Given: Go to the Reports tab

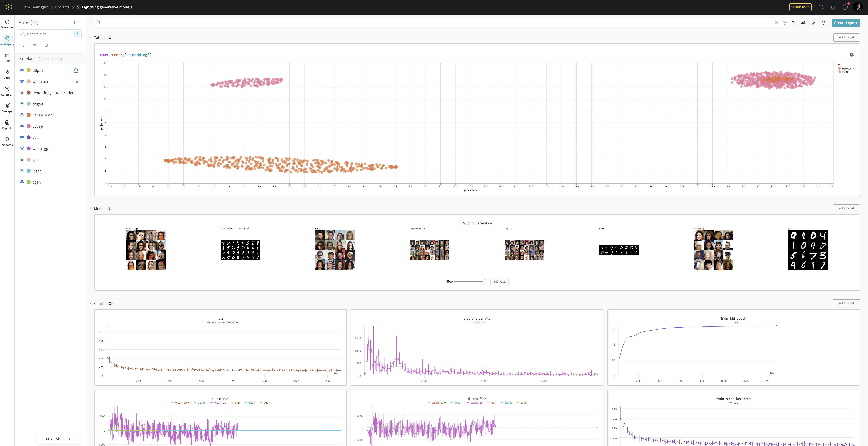Looking at the screenshot, I should (x=7, y=125).
